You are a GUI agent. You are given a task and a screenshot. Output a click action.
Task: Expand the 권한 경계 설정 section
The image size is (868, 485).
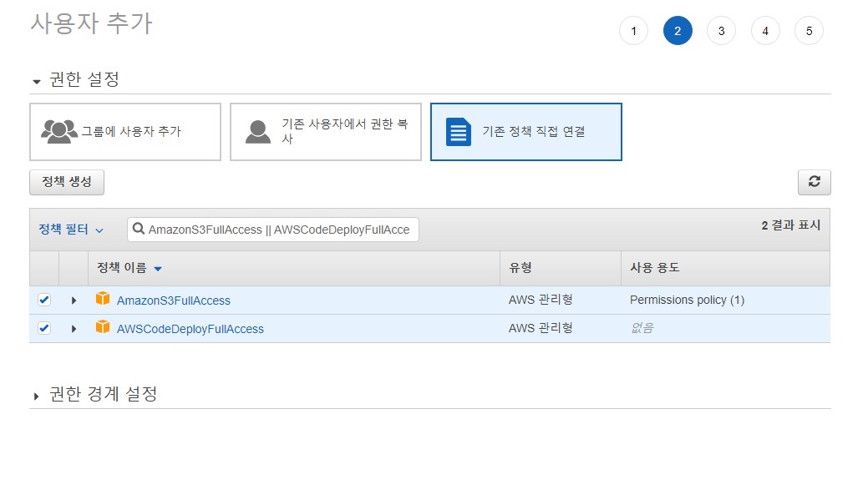point(37,396)
